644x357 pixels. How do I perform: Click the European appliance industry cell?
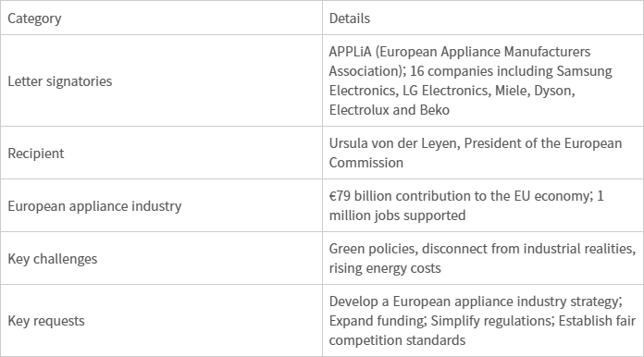[161, 205]
